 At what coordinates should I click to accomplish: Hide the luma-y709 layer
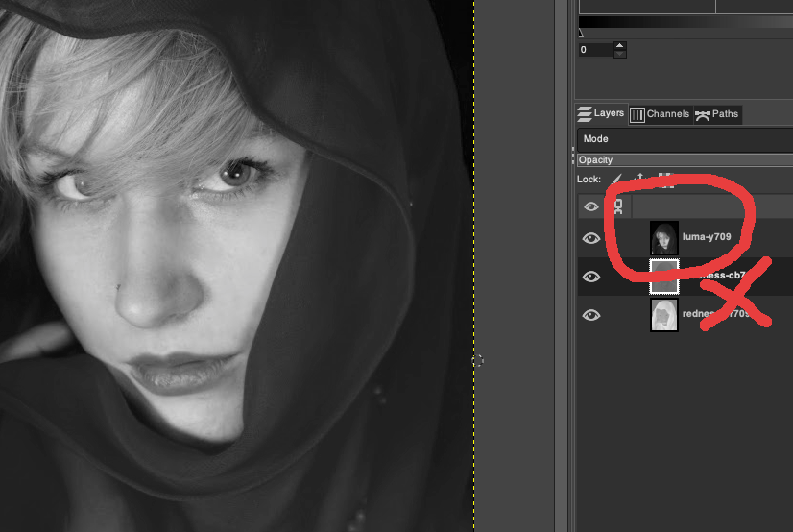(591, 238)
